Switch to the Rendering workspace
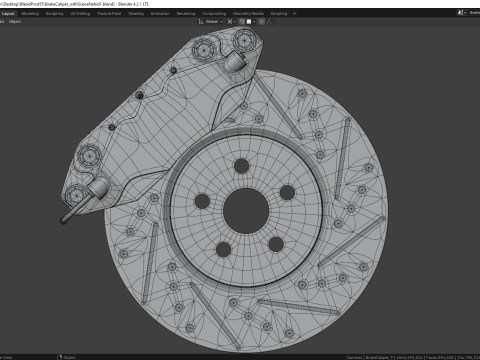The height and width of the screenshot is (360, 480). coord(186,13)
